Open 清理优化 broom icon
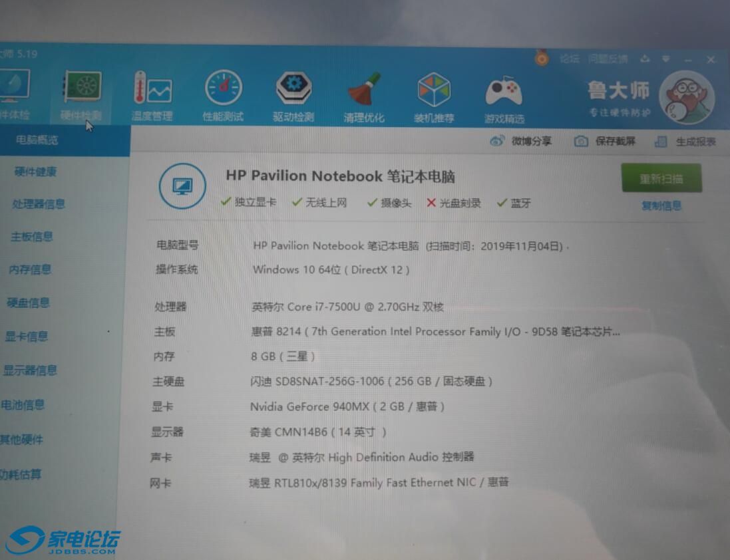The height and width of the screenshot is (560, 730). (x=365, y=88)
